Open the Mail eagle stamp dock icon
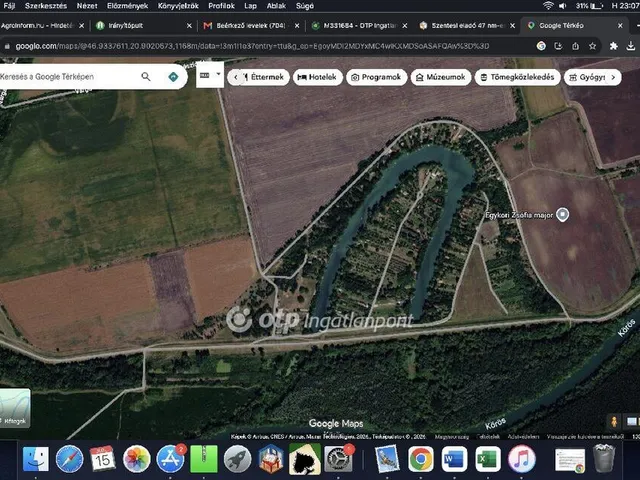The width and height of the screenshot is (640, 480). pyautogui.click(x=387, y=459)
